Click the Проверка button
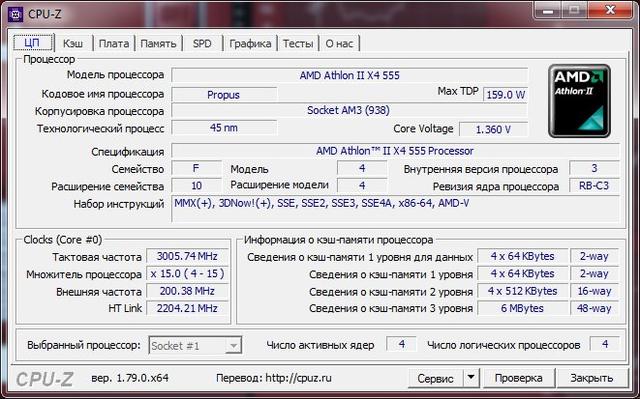This screenshot has width=640, height=399. click(518, 378)
